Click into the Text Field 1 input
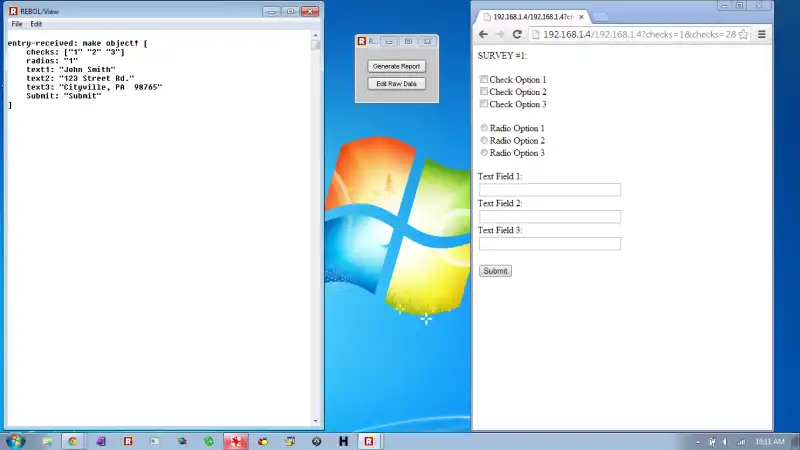 (x=549, y=190)
